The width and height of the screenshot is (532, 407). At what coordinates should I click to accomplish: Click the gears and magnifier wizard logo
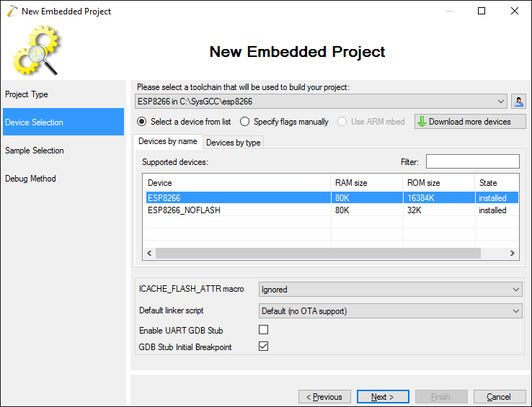(36, 50)
